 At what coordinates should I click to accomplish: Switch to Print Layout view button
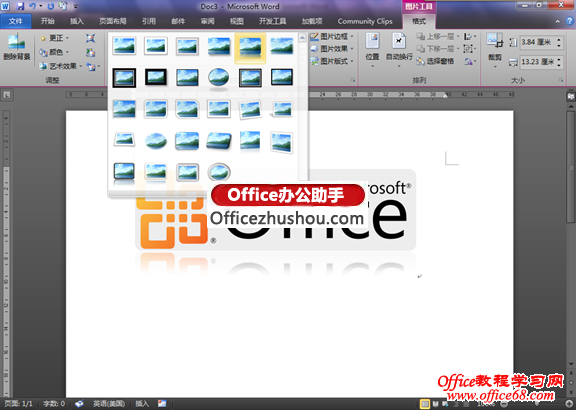425,404
